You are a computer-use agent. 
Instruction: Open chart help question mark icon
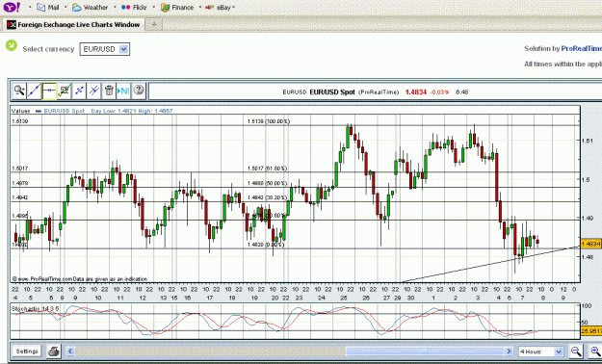(139, 91)
